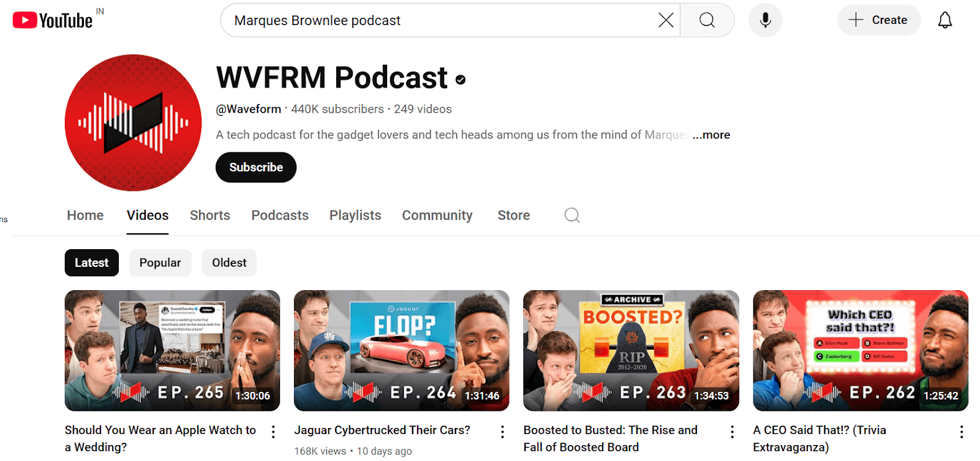Click the verified checkmark badge next to WVFRM Podcast
The height and width of the screenshot is (461, 980).
point(461,80)
